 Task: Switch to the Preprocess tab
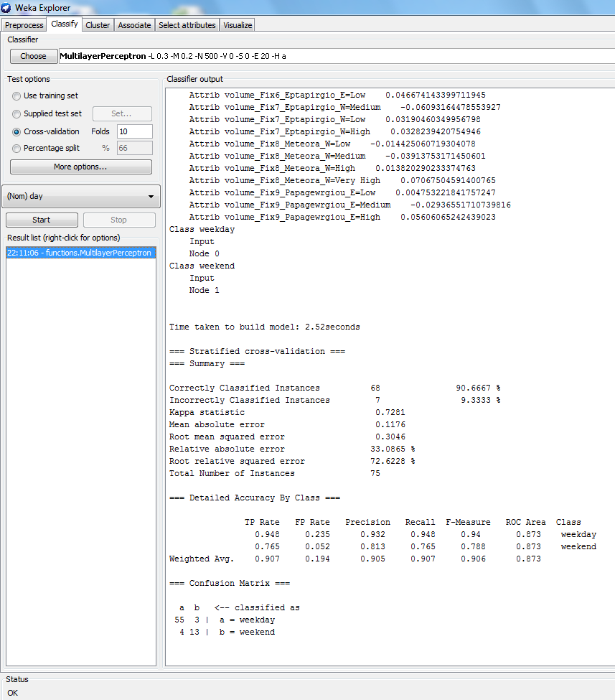24,25
